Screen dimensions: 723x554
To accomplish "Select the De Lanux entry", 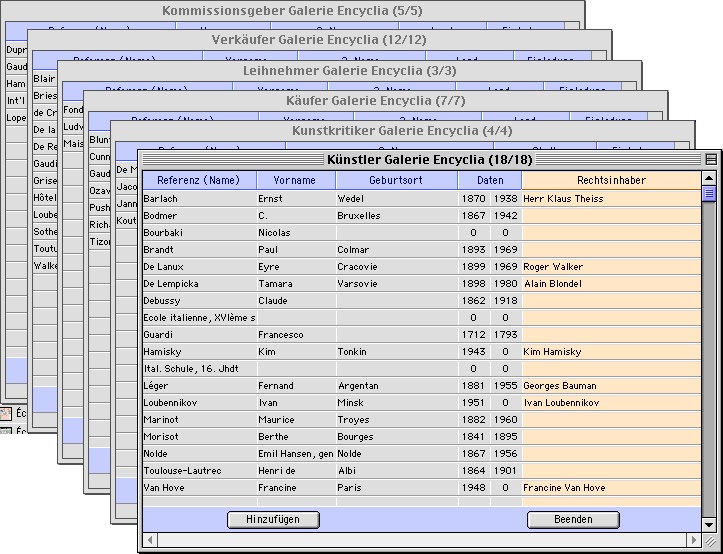I will click(x=164, y=267).
